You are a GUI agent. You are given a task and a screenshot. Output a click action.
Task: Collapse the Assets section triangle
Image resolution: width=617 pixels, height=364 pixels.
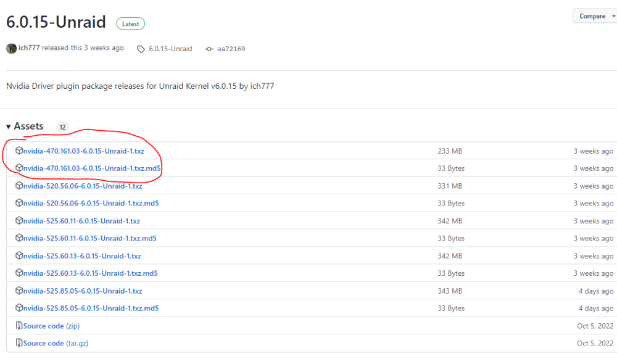pyautogui.click(x=8, y=126)
